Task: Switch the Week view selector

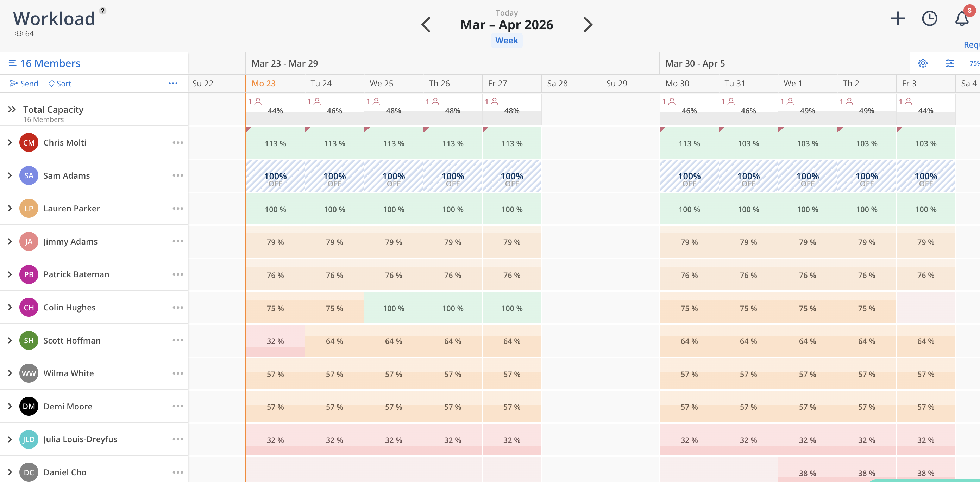Action: [506, 41]
